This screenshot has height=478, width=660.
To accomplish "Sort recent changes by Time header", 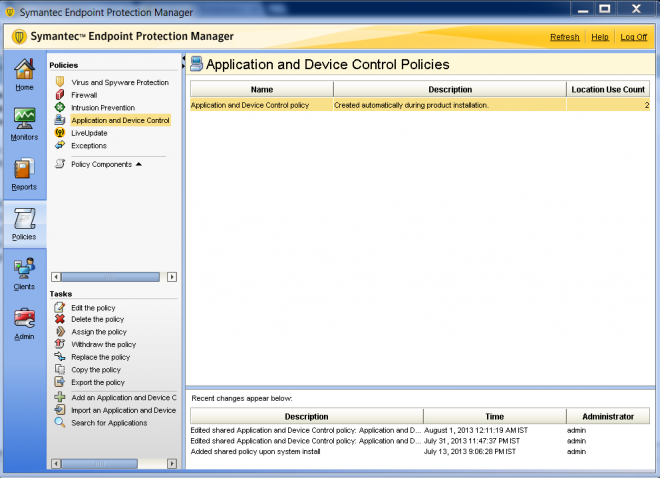I will click(x=495, y=416).
